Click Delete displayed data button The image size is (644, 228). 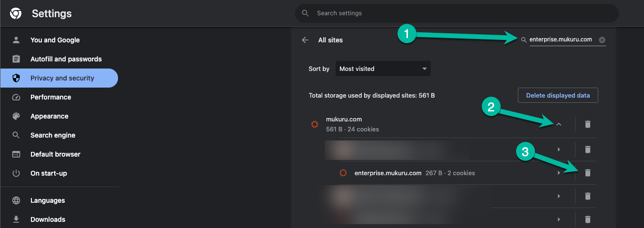tap(558, 95)
